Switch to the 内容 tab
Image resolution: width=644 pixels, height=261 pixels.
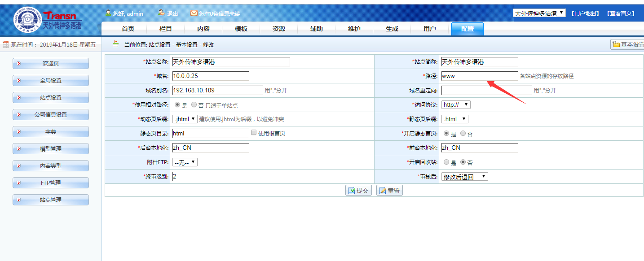click(x=203, y=29)
